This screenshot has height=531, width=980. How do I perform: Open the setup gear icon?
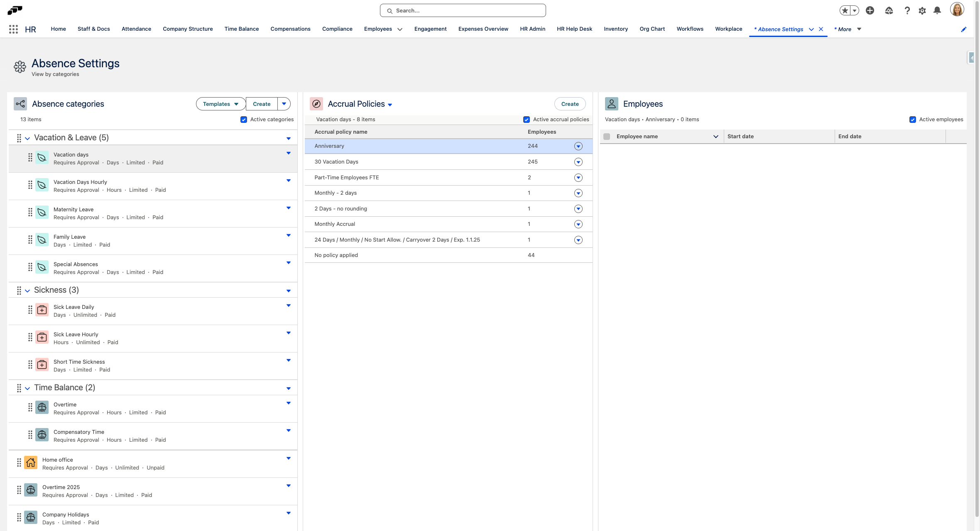pos(922,11)
